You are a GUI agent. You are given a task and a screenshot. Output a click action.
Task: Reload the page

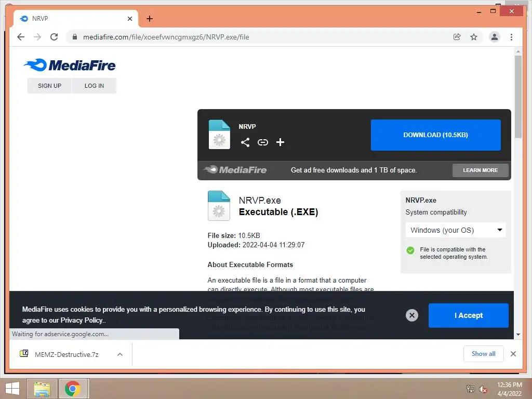coord(54,37)
